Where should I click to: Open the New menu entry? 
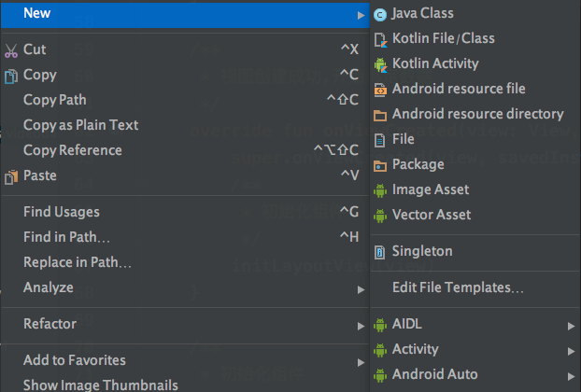click(x=185, y=14)
